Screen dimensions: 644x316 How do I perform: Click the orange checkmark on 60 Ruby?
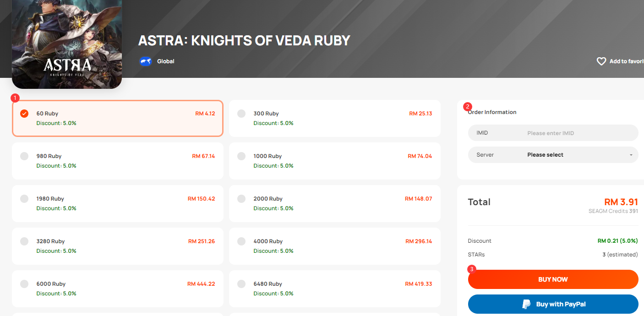[x=24, y=114]
